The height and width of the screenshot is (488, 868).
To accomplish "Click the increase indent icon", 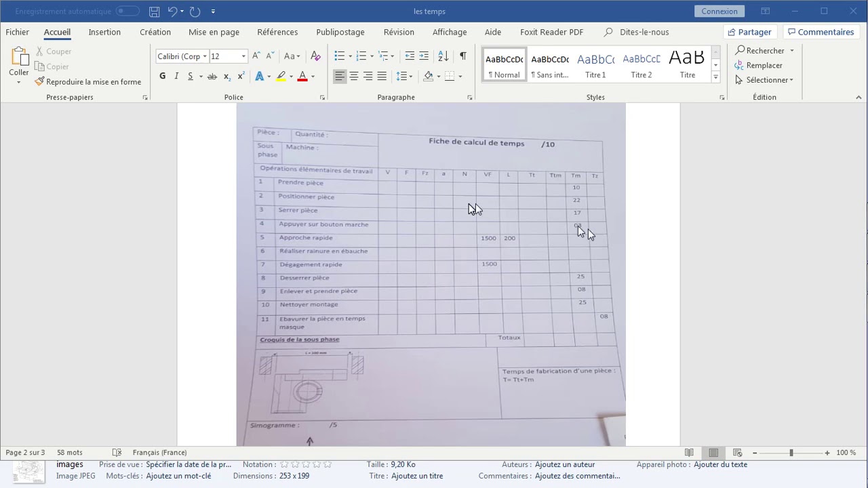I will coord(424,56).
